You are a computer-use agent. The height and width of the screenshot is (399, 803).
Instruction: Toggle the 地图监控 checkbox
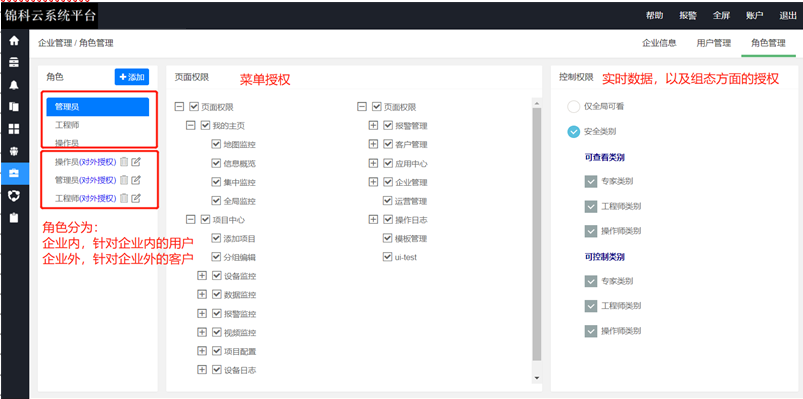click(216, 144)
